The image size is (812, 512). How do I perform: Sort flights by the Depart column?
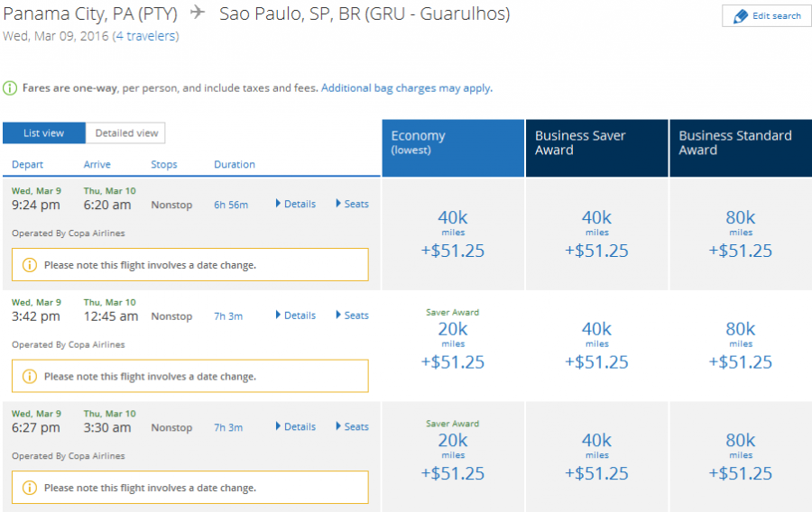[28, 165]
